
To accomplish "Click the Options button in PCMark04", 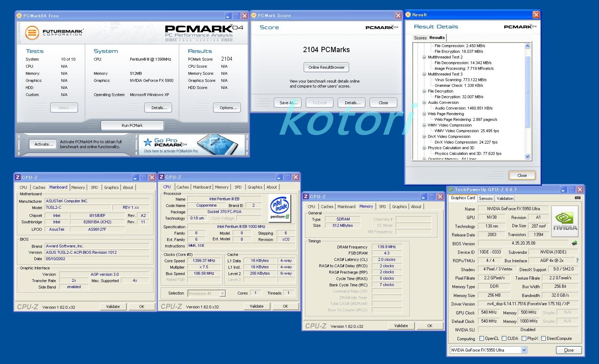I will tap(228, 108).
